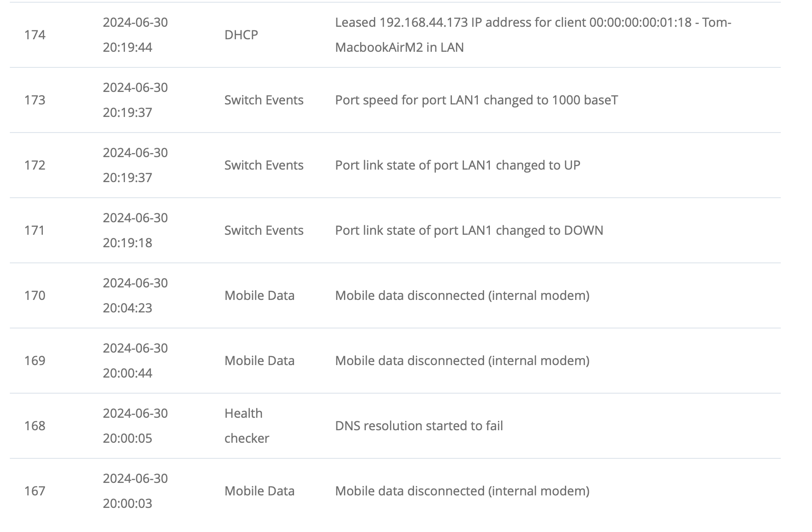Viewport: 812px width, 532px height.
Task: Click Mobile Data type in row 169
Action: [259, 361]
